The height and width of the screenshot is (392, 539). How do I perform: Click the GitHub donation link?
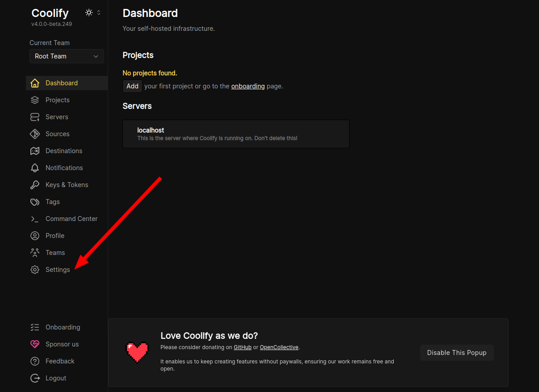coord(243,347)
